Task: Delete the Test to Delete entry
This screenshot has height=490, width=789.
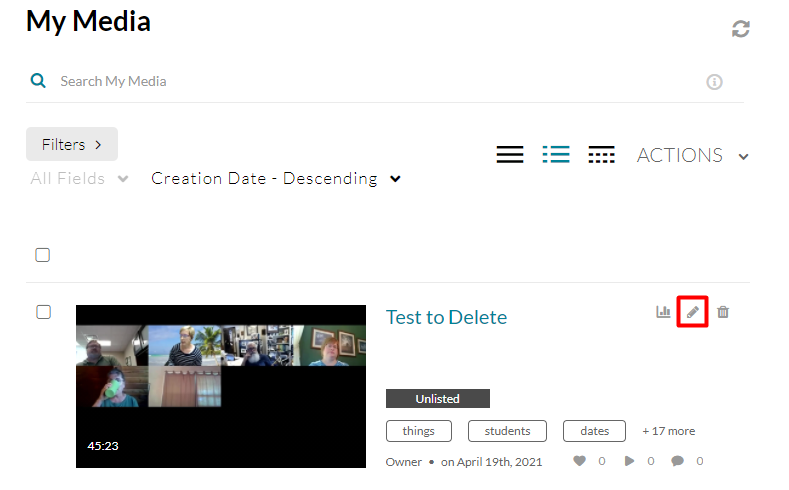Action: pyautogui.click(x=723, y=312)
